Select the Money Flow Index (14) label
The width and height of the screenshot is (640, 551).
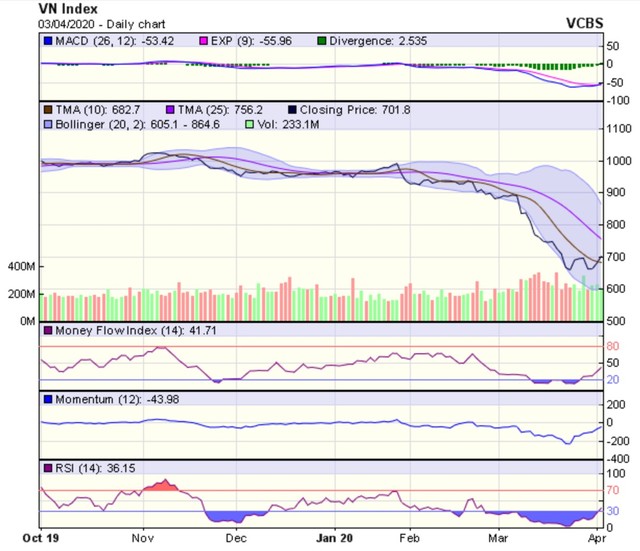pos(115,331)
